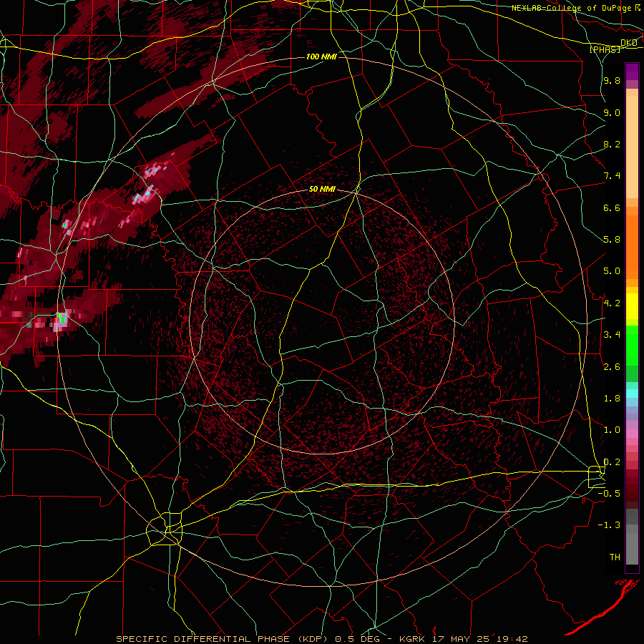
Task: Pick the pink segment of the color bar
Action: pyautogui.click(x=632, y=434)
